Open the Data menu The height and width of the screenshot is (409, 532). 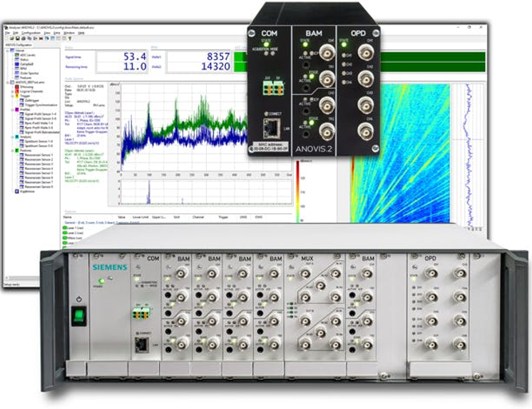click(x=56, y=33)
